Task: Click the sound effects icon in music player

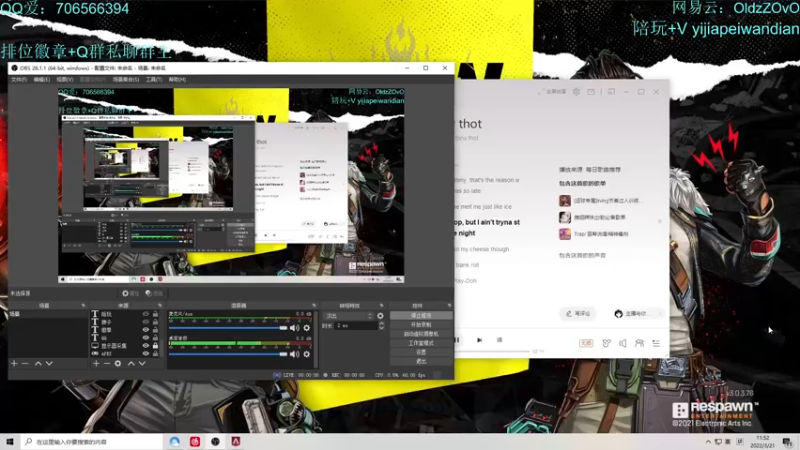Action: coord(607,343)
